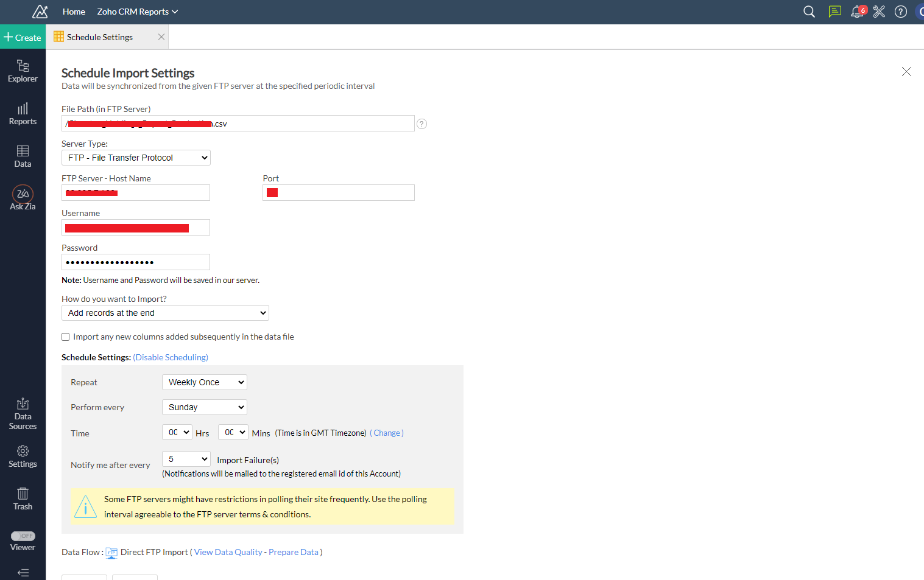Toggle the Viewer mode switch
The image size is (924, 580).
(23, 536)
